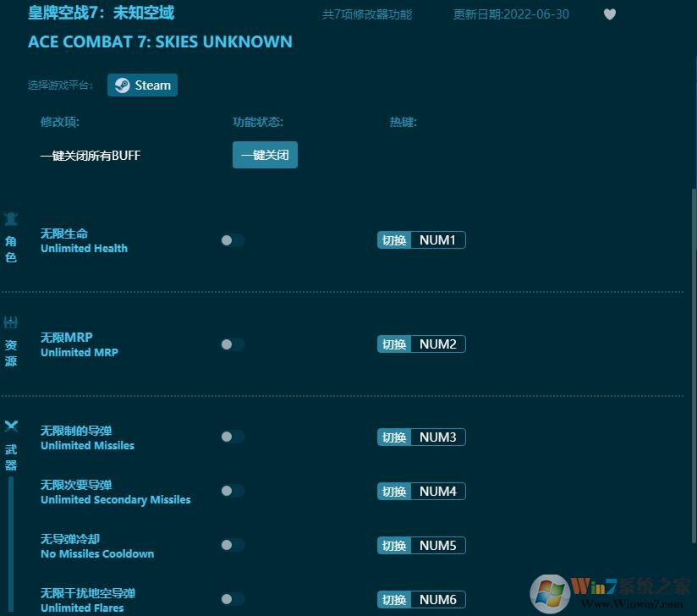Viewport: 697px width, 616px height.
Task: Enable the Unlimited MRP toggle
Action: [233, 344]
